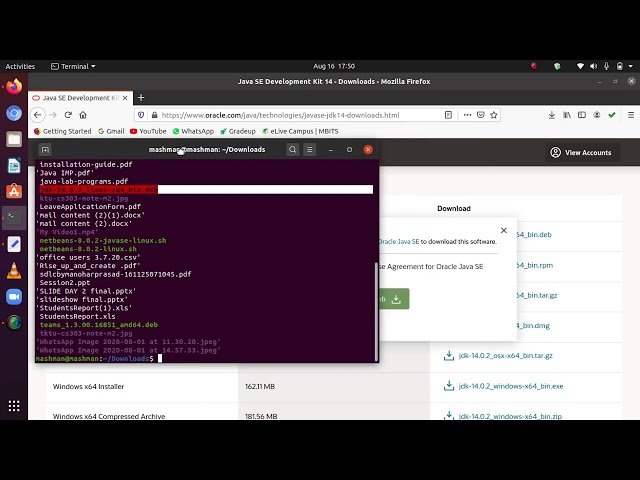Launch VLC media player from dock

pyautogui.click(x=14, y=271)
